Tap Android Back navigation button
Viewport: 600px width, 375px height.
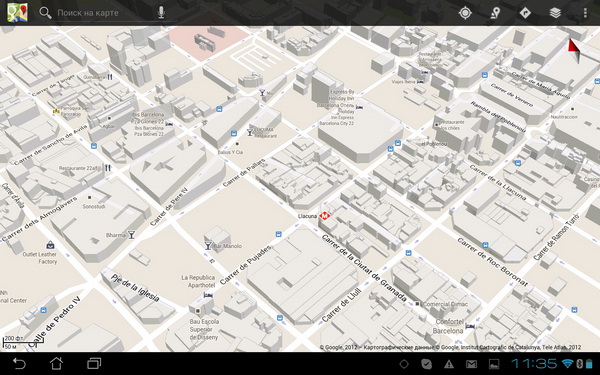pos(19,363)
